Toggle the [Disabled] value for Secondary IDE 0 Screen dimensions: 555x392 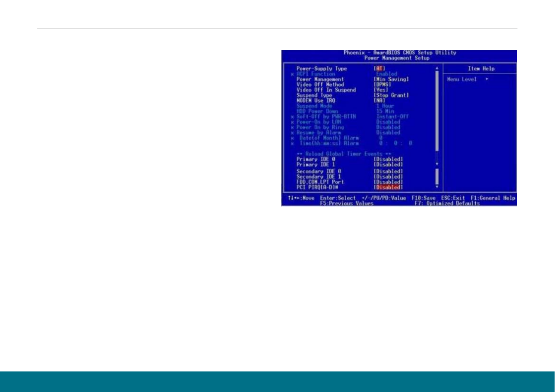388,171
